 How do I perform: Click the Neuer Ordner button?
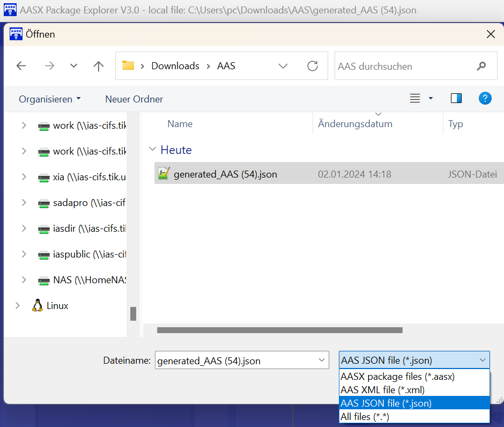[x=134, y=99]
